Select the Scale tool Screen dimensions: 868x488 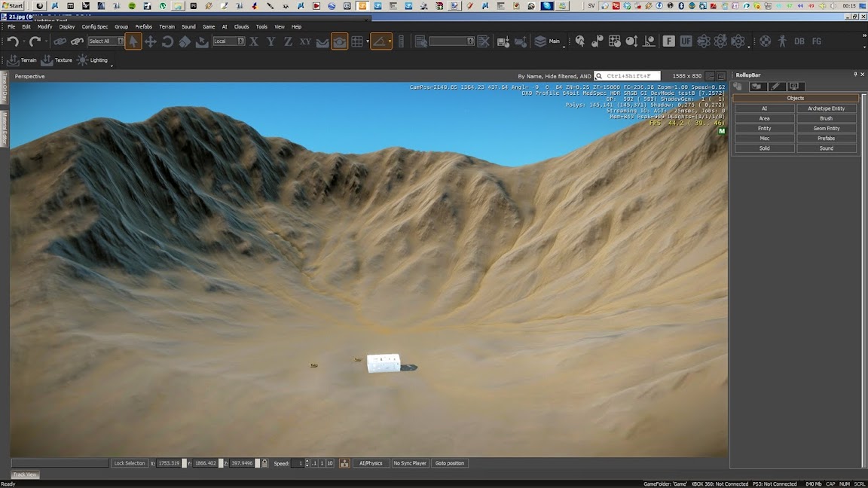coord(185,41)
